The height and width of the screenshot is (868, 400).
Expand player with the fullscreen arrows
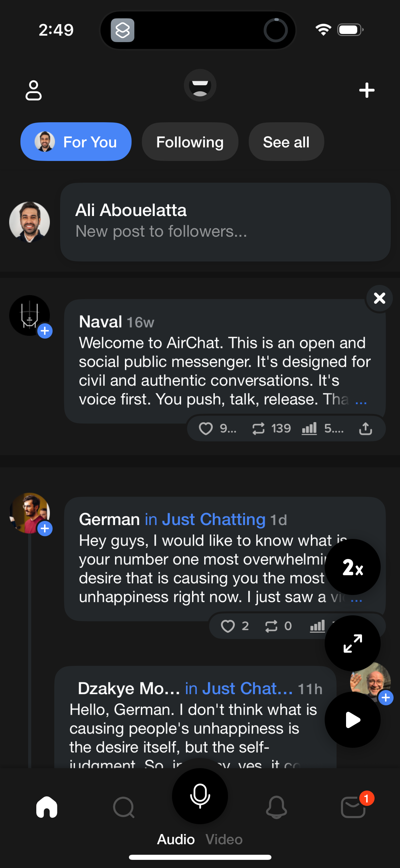coord(353,643)
